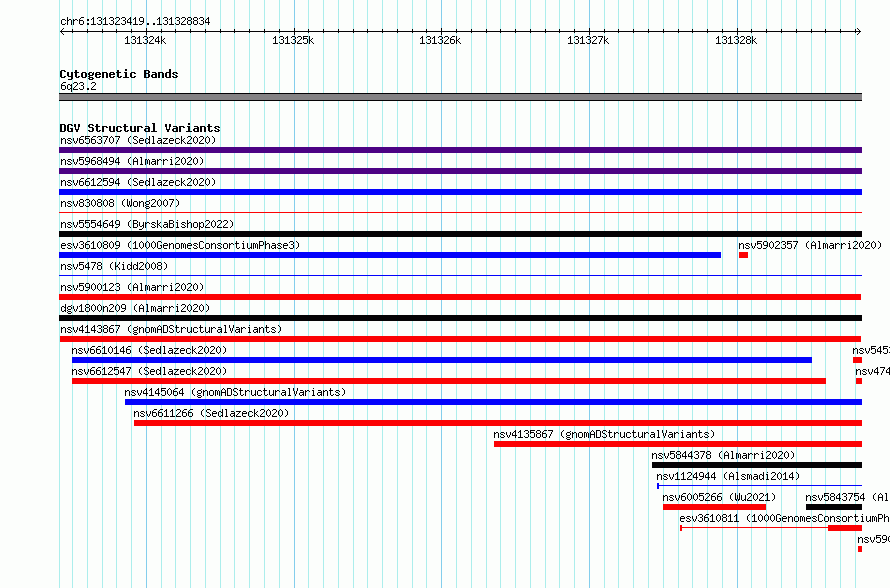
Task: Click esv3610811 (1000GenomesConsortiumPh label
Action: [784, 518]
